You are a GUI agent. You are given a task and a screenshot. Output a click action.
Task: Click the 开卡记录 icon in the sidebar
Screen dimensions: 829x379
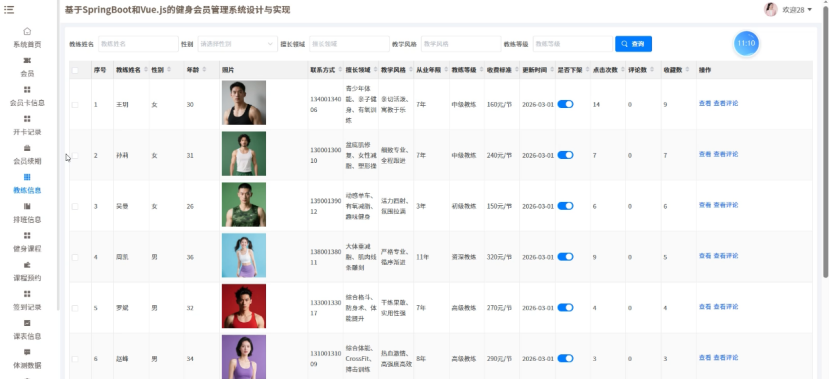pyautogui.click(x=27, y=118)
